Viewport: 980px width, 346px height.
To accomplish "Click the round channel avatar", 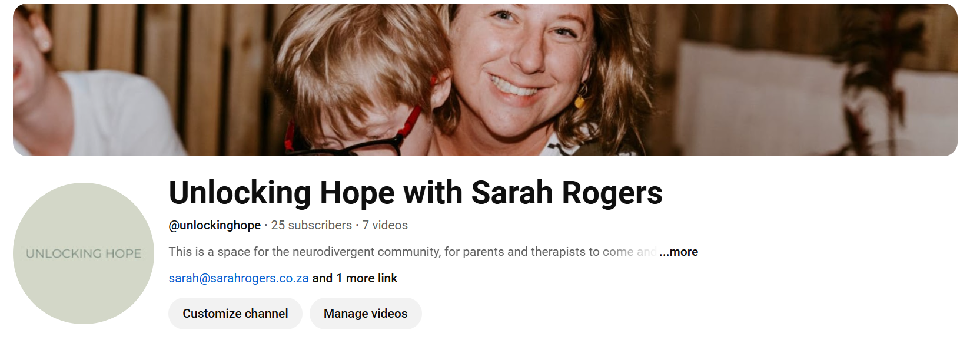I will (84, 253).
